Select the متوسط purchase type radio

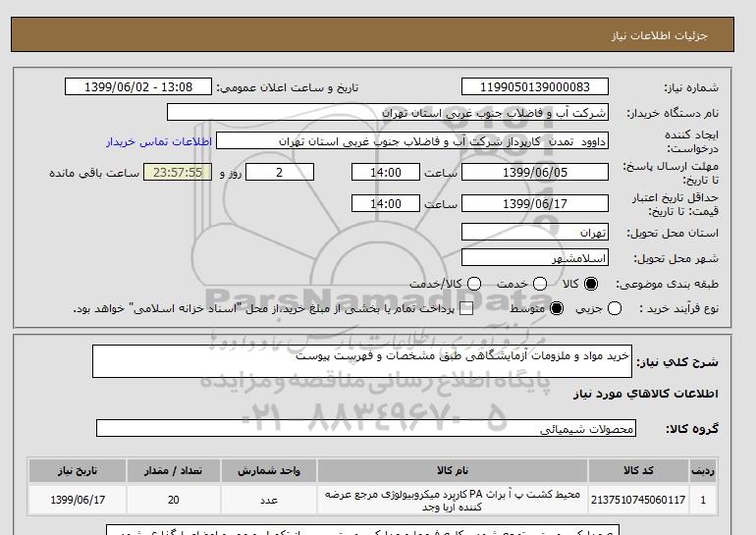click(557, 308)
